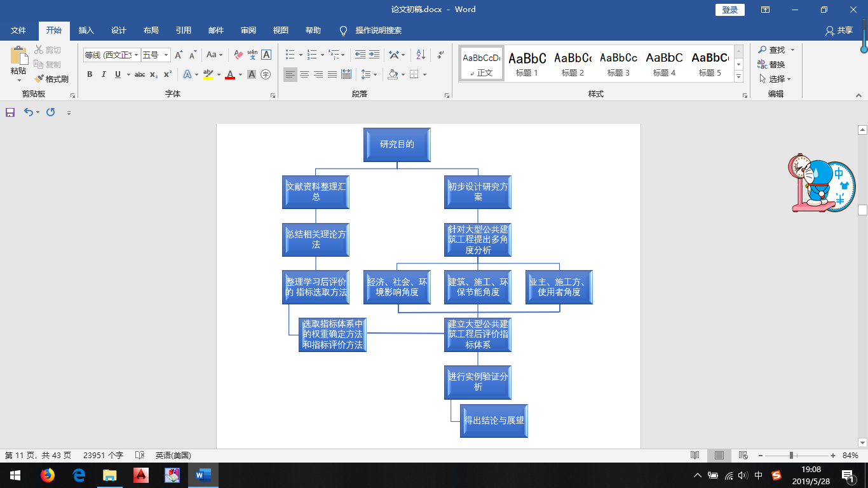Apply the character border icon
This screenshot has height=488, width=868.
coord(266,55)
